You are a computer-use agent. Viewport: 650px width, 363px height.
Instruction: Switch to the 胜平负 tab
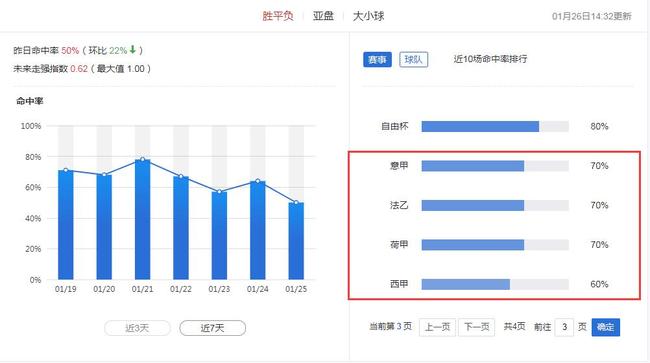[278, 16]
